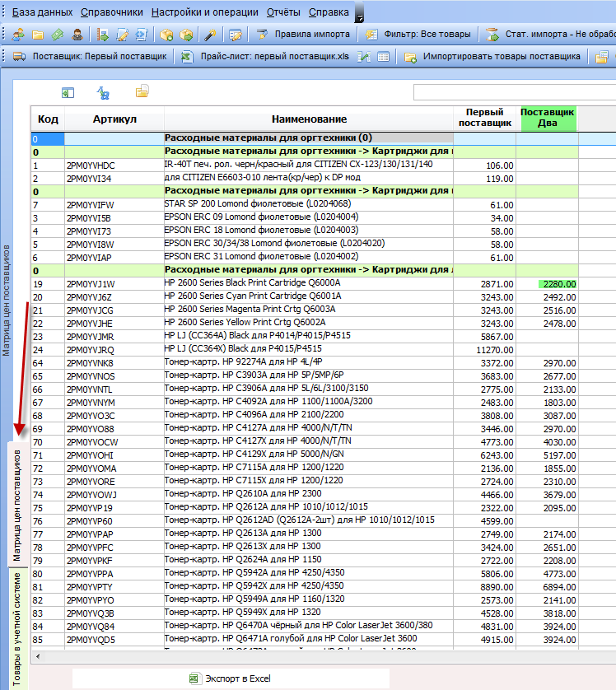
Task: Click the green 'Поставщик Два' column header
Action: tap(548, 118)
